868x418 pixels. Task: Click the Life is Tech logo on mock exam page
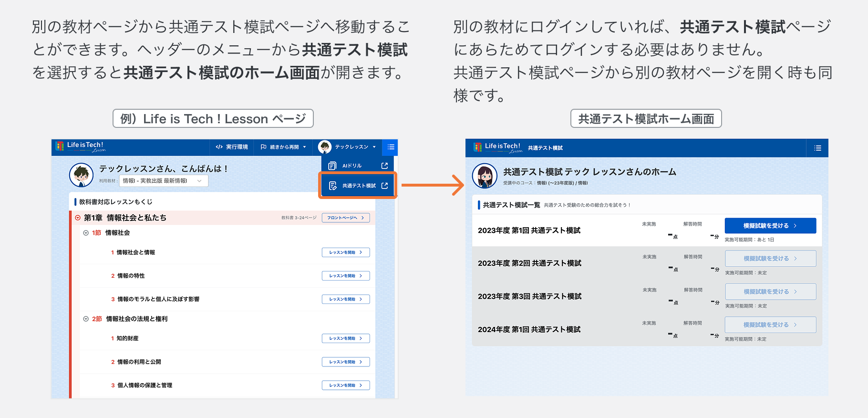pyautogui.click(x=498, y=148)
